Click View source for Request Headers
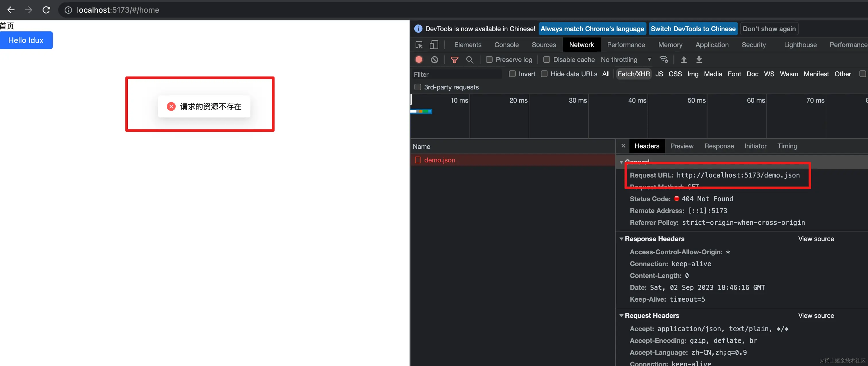 pyautogui.click(x=816, y=316)
